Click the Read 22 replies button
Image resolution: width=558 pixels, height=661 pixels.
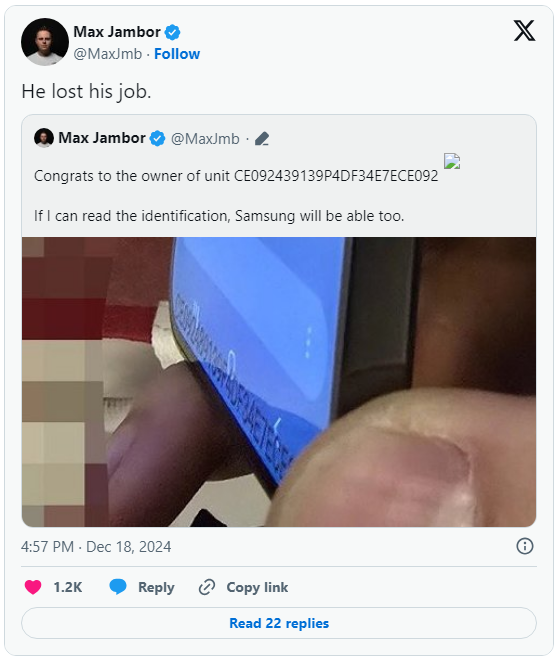pyautogui.click(x=279, y=623)
